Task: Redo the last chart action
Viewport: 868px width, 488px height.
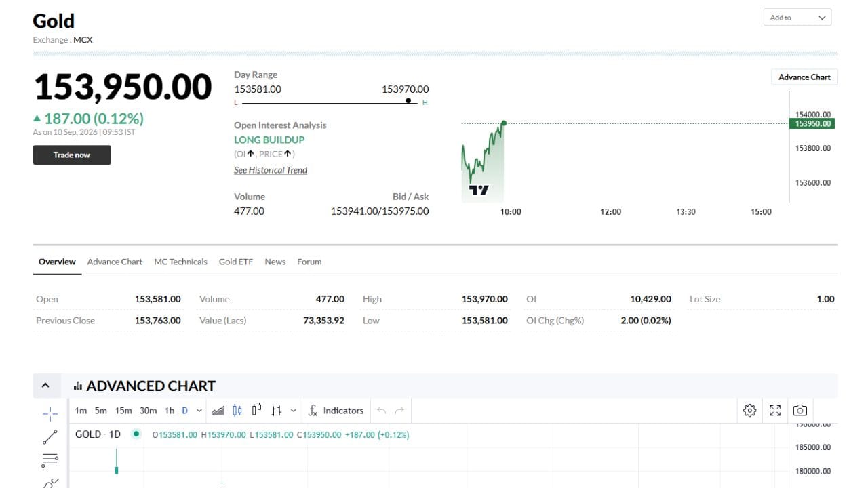Action: click(x=399, y=411)
